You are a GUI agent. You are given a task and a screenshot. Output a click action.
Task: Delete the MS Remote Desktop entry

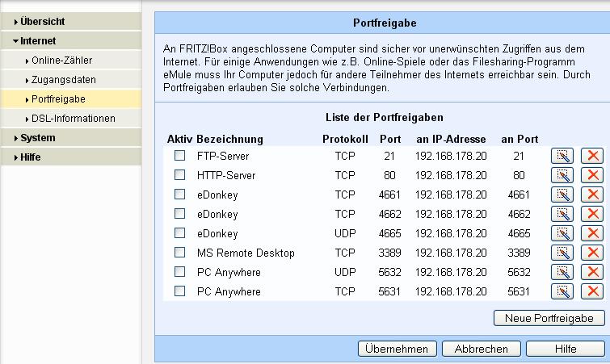tap(592, 253)
